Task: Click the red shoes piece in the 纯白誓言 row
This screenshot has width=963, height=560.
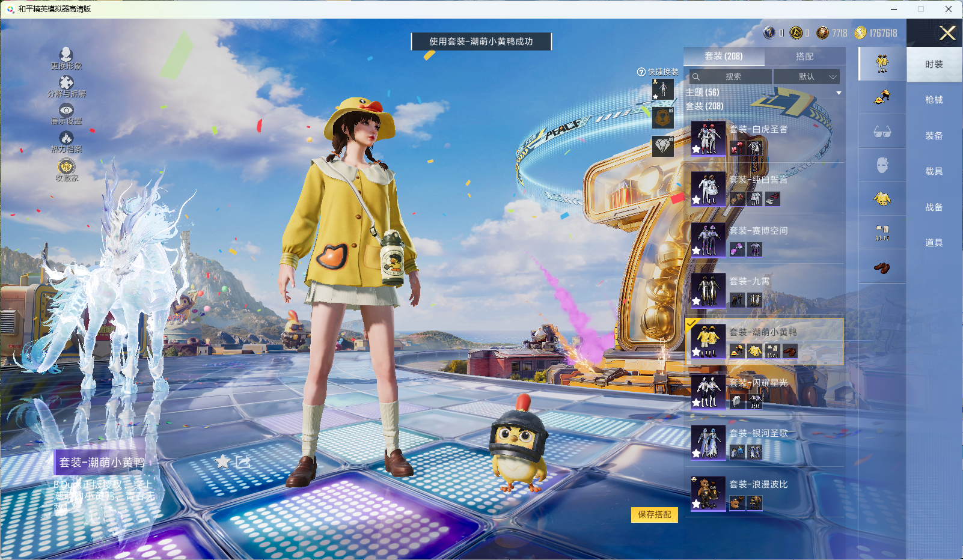Action: [x=772, y=198]
